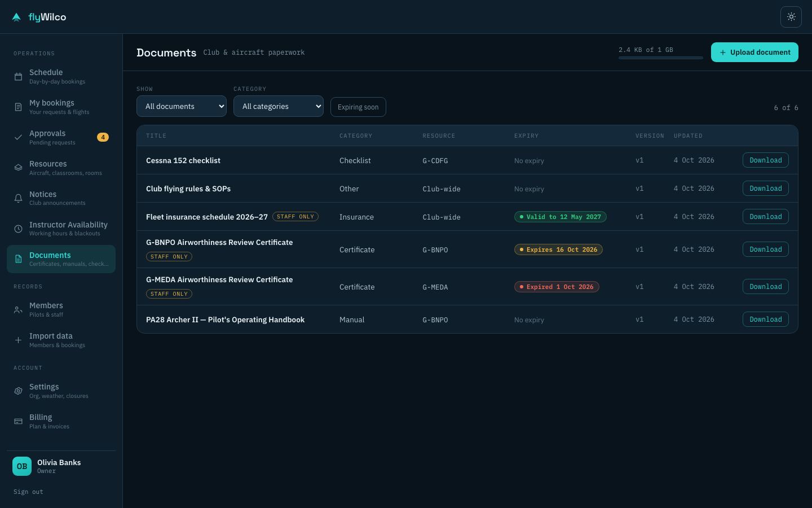812x508 pixels.
Task: Go to My bookings page
Action: [x=61, y=107]
